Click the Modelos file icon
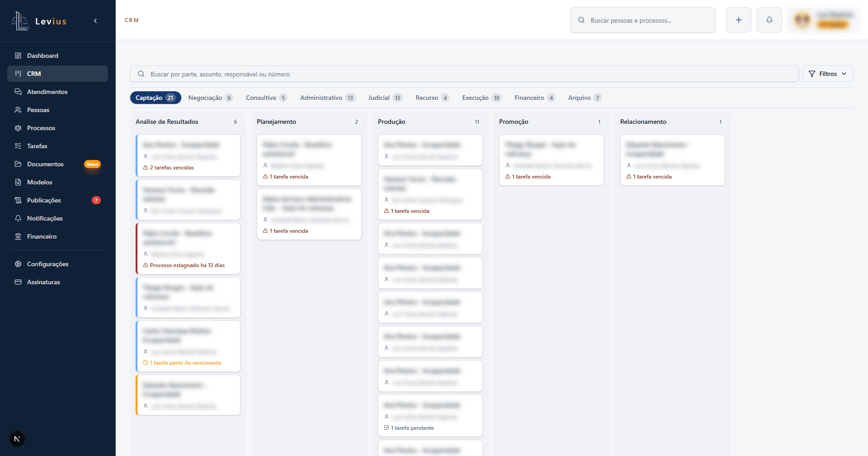Screen dimensions: 868x456 click(18, 182)
